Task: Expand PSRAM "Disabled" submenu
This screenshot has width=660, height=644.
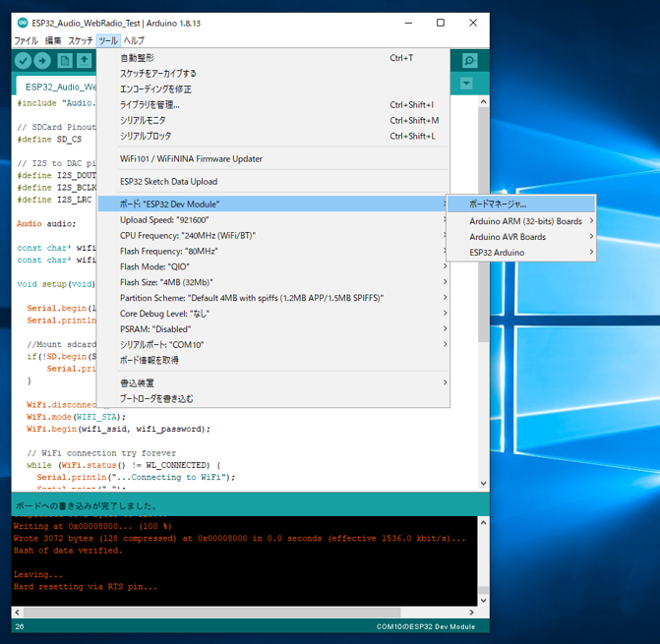Action: click(x=273, y=329)
